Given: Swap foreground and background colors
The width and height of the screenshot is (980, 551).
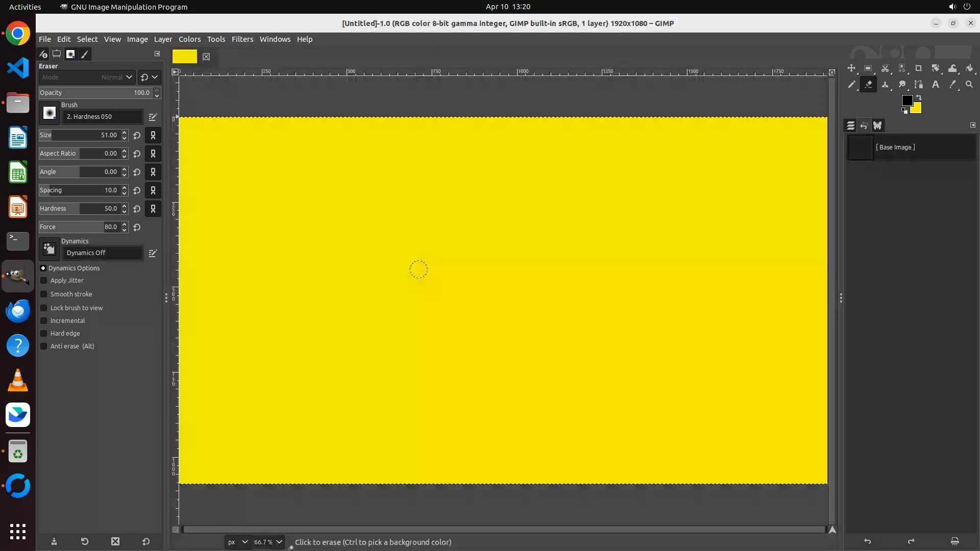Looking at the screenshot, I should pos(919,97).
